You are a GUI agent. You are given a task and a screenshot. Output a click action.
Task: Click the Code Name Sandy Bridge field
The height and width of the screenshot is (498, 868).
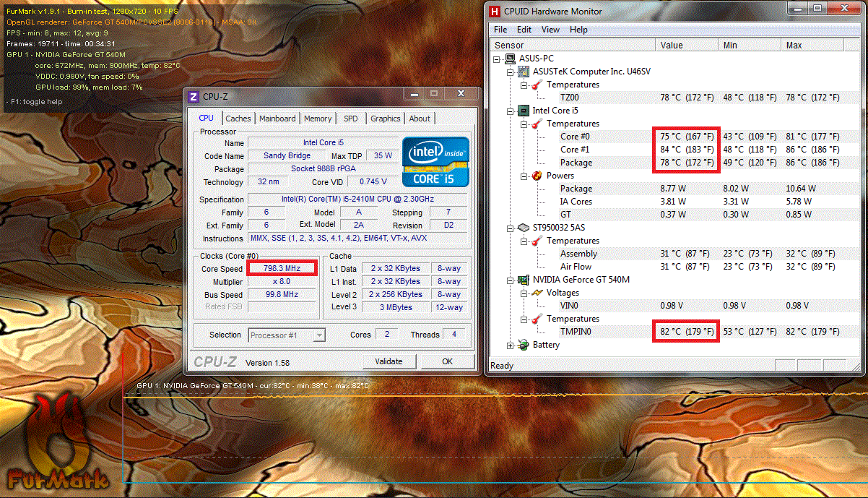click(287, 155)
